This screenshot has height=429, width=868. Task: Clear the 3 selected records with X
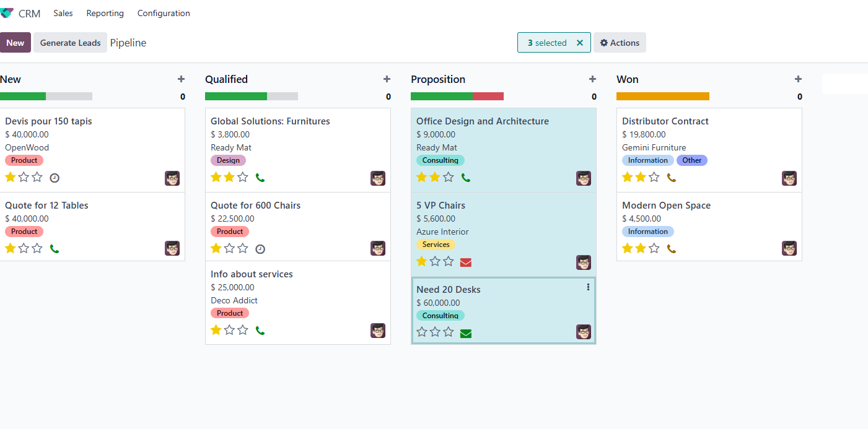click(580, 43)
